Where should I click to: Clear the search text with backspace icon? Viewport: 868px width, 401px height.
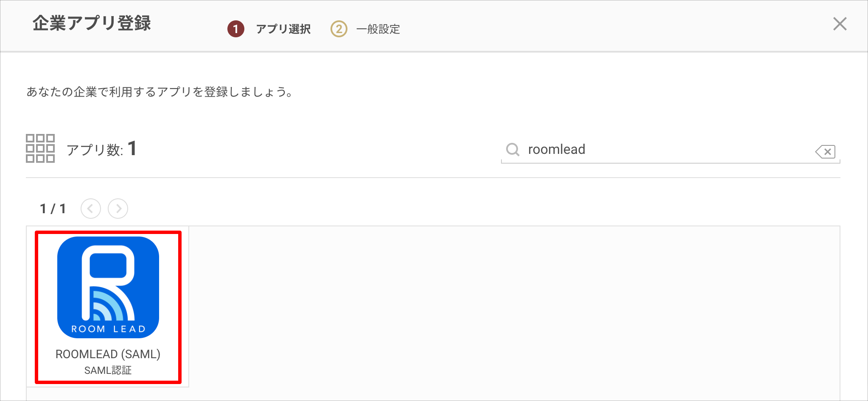click(825, 151)
